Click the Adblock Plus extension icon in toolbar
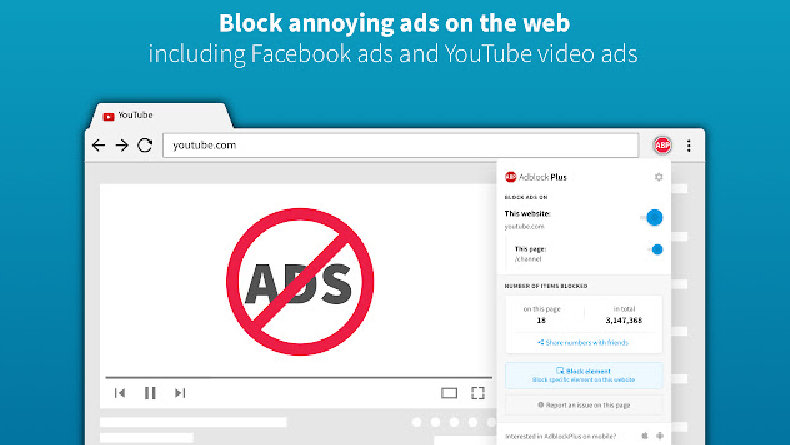This screenshot has height=445, width=790. (x=662, y=145)
